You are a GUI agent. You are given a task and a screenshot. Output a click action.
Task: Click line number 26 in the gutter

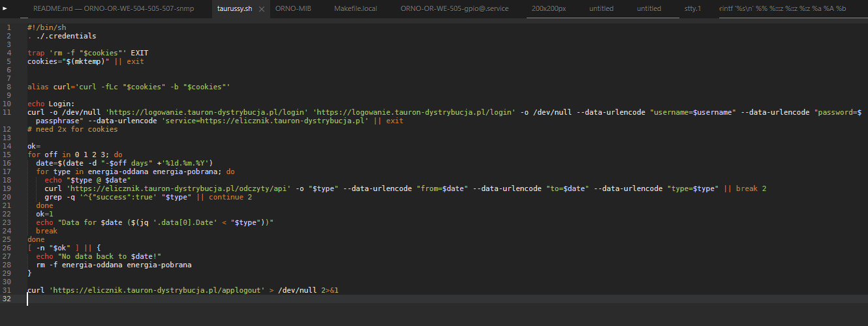[x=8, y=248]
